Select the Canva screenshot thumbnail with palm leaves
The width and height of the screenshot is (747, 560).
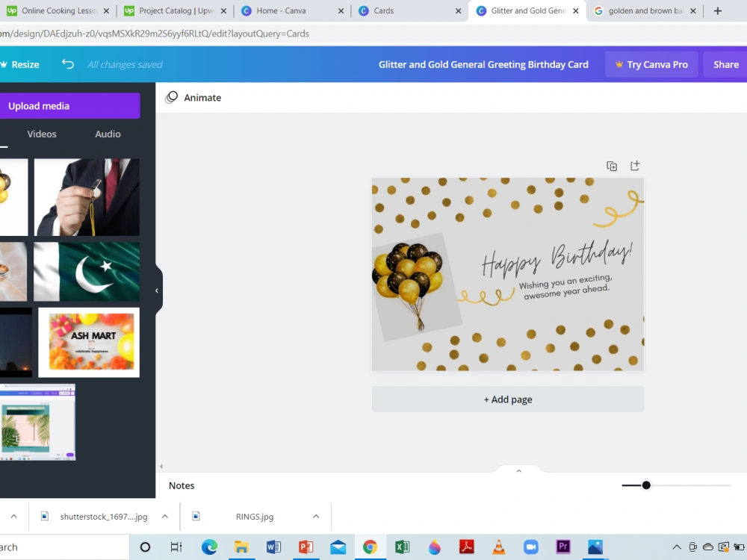pyautogui.click(x=37, y=423)
